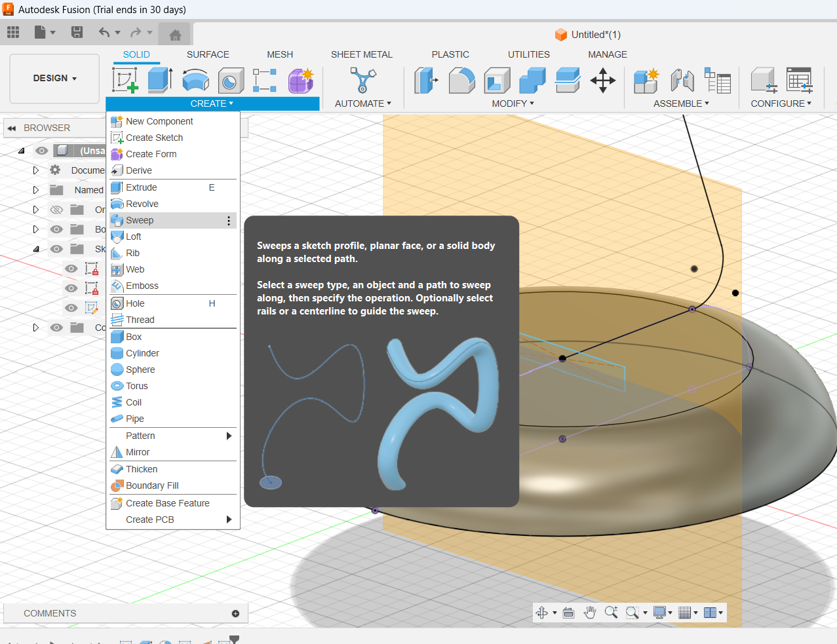The width and height of the screenshot is (837, 644).
Task: Click purple Create Form icon in toolbar
Action: pyautogui.click(x=301, y=81)
